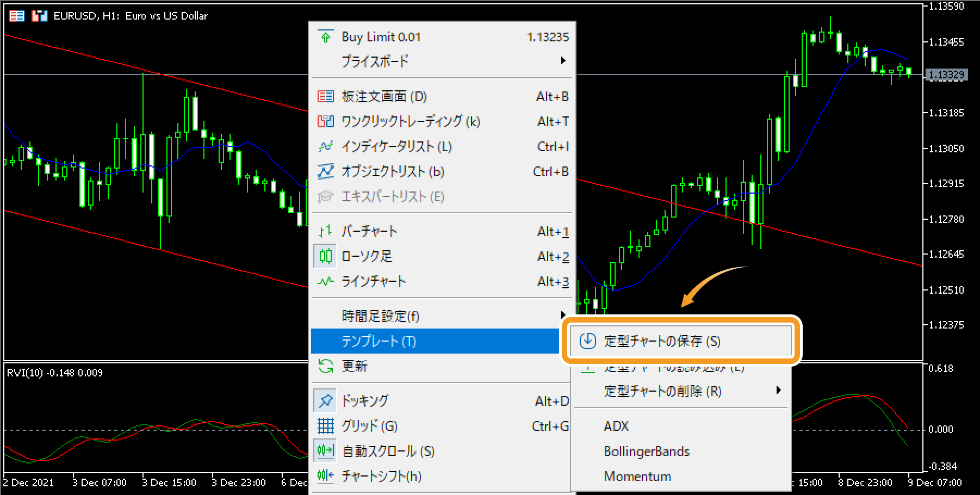Click the 板注文画面 menu icon
Screen dimensions: 980x495
[326, 97]
